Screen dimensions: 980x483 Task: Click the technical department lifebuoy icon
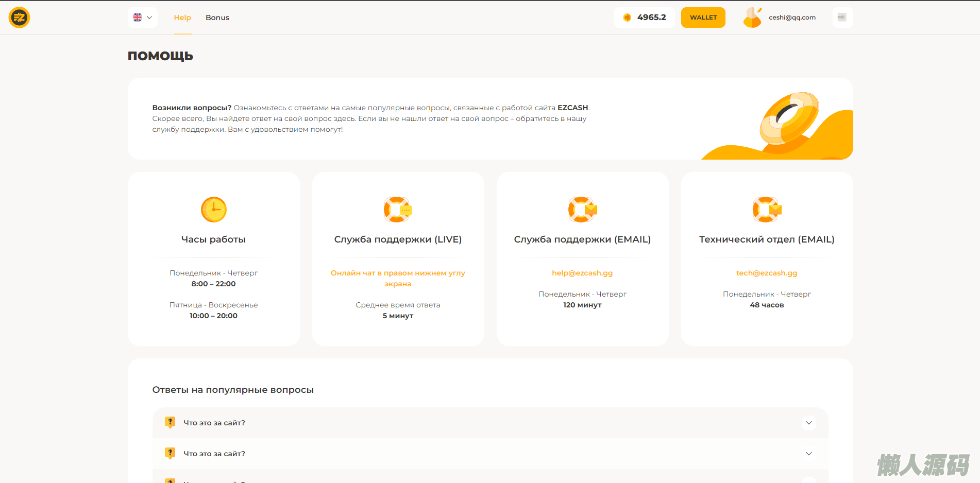point(766,210)
